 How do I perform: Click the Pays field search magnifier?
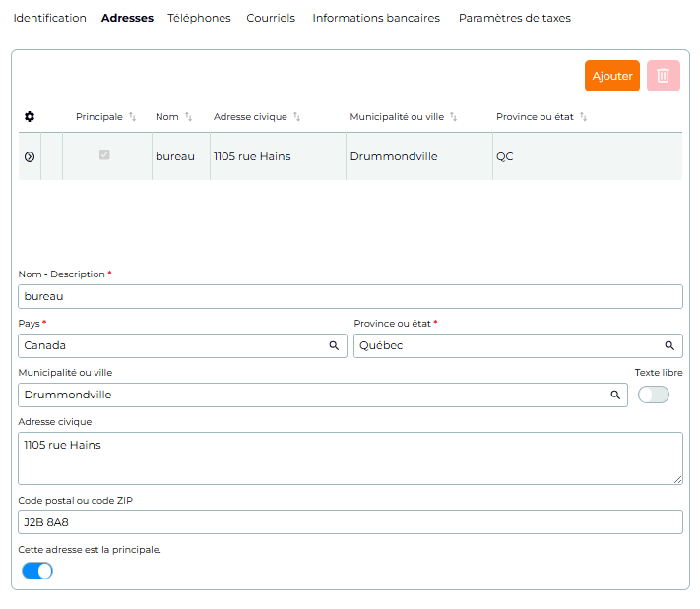point(334,345)
